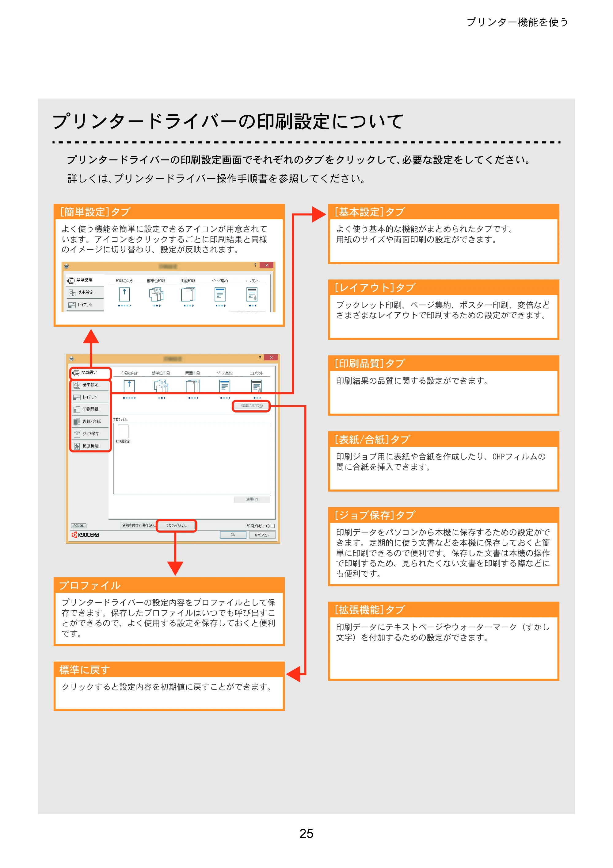
Task: Select the 簡単設定 tab in the full dialog
Action: click(x=91, y=373)
